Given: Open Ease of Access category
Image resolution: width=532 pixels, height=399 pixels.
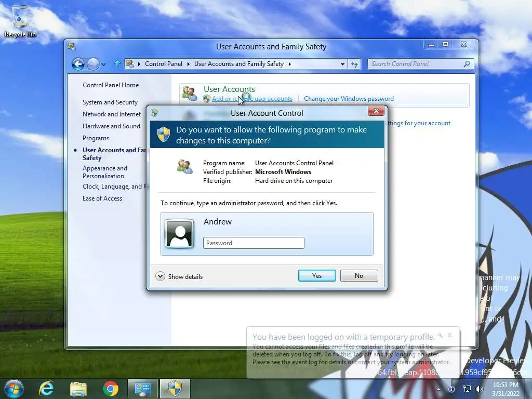Looking at the screenshot, I should 102,198.
